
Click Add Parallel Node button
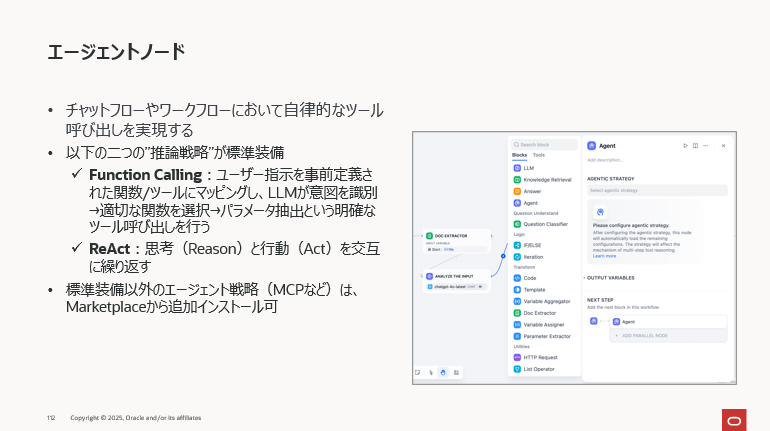tap(668, 336)
